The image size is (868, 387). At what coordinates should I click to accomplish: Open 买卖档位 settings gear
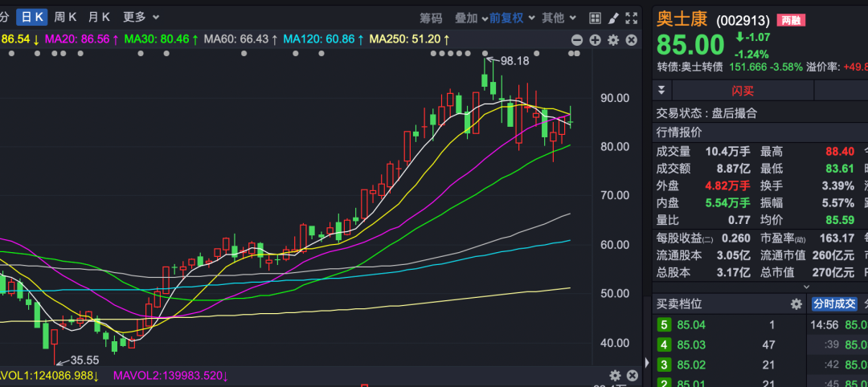click(x=796, y=304)
